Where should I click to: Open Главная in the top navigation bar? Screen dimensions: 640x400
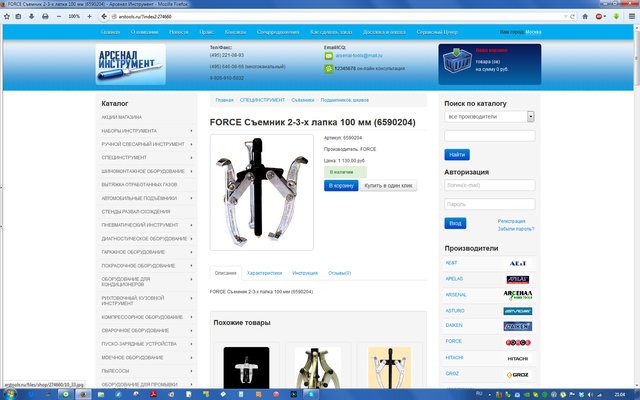tap(110, 32)
